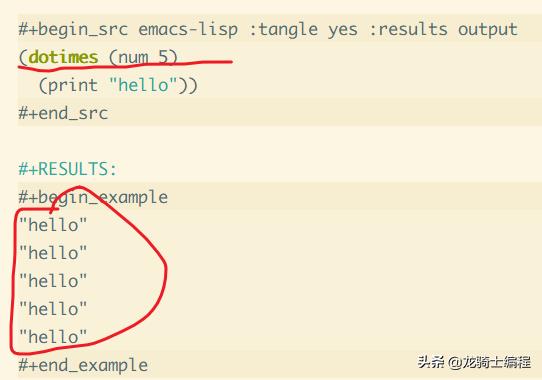This screenshot has height=380, width=542.
Task: Click the #+end_example line
Action: coord(83,365)
